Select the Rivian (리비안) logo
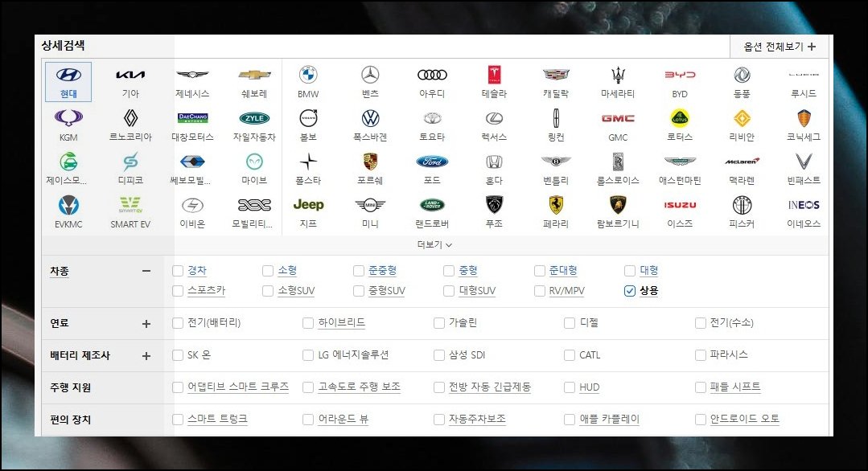The height and width of the screenshot is (471, 868). pos(742,117)
